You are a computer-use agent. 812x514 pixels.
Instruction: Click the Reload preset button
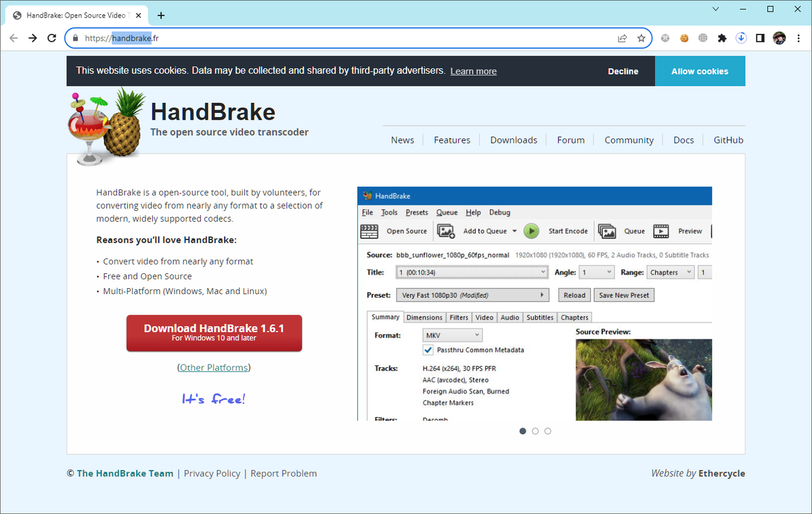click(574, 295)
